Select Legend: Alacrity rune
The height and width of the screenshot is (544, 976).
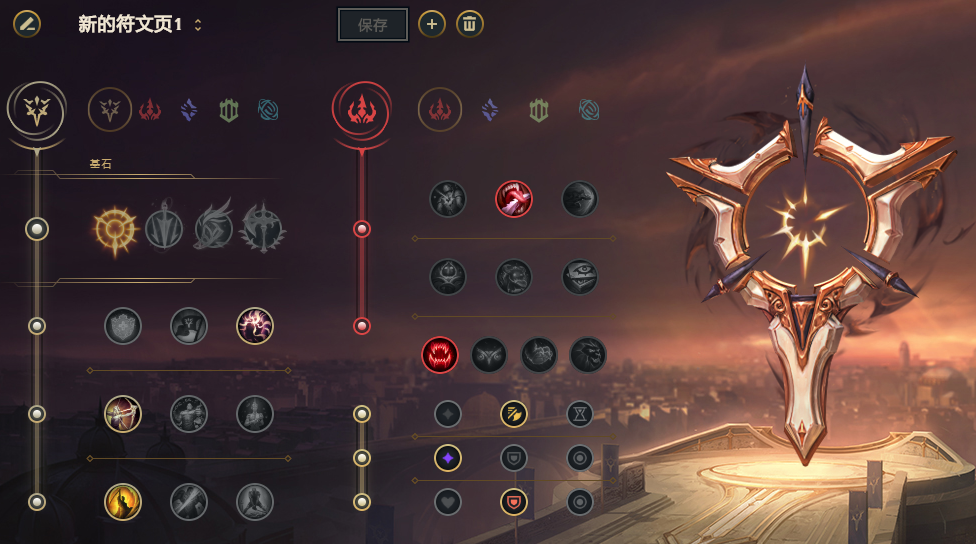[123, 414]
